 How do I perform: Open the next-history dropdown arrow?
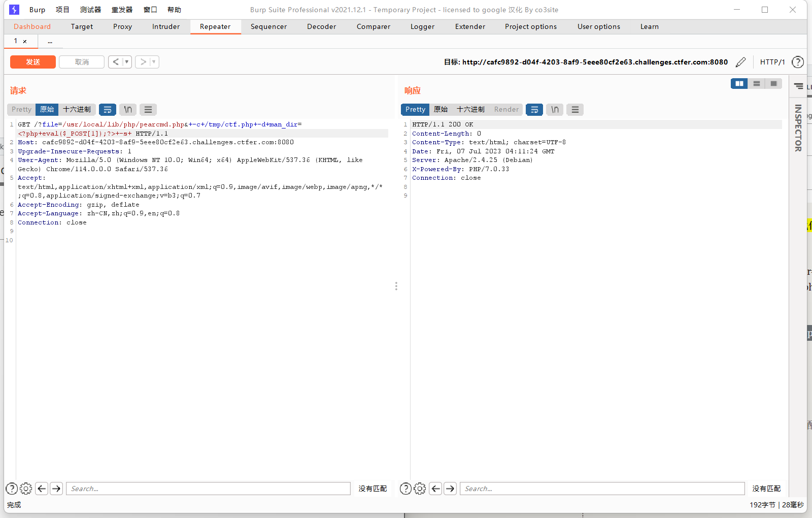pos(154,62)
